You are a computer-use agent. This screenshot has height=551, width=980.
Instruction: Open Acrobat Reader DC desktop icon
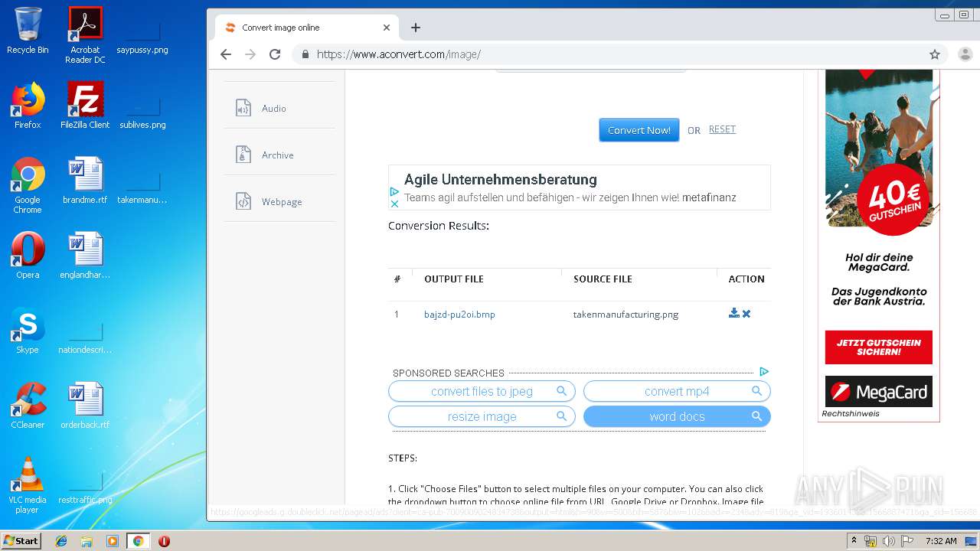(85, 35)
